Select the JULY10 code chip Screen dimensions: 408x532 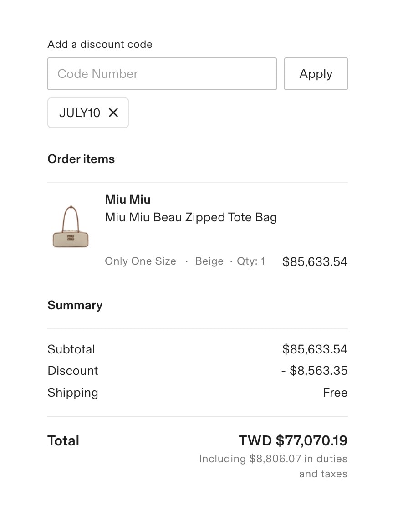pyautogui.click(x=88, y=113)
